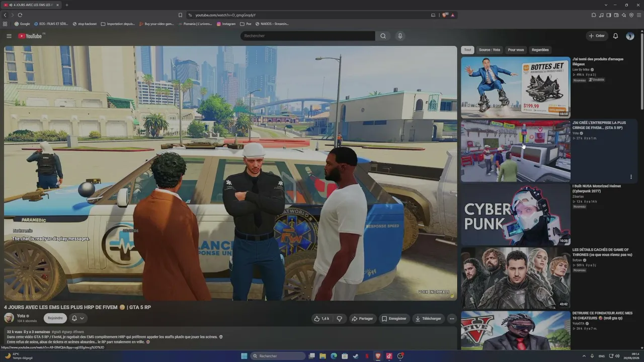Open Yota's channel avatar
Image resolution: width=644 pixels, height=362 pixels.
9,318
